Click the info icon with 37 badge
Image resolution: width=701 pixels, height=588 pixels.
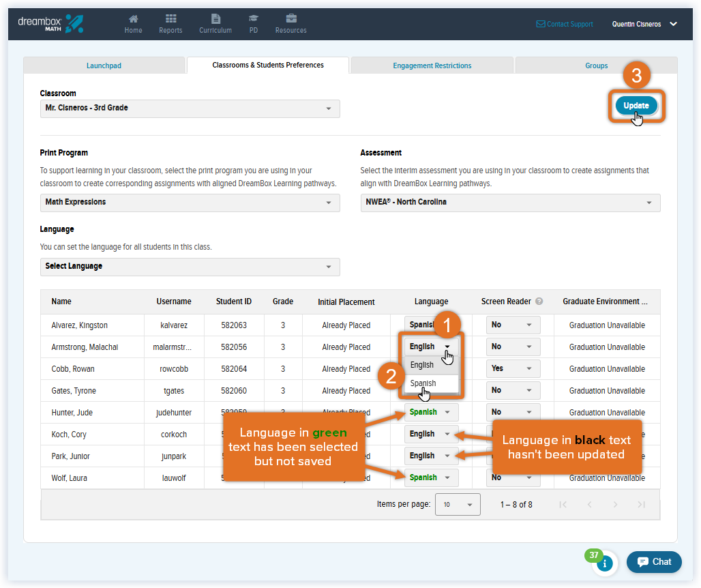(604, 563)
